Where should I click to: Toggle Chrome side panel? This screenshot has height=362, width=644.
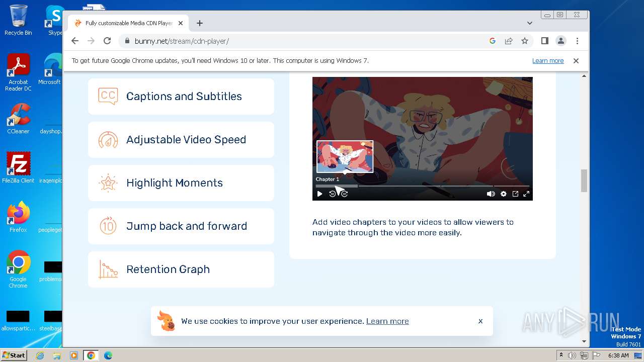[545, 41]
